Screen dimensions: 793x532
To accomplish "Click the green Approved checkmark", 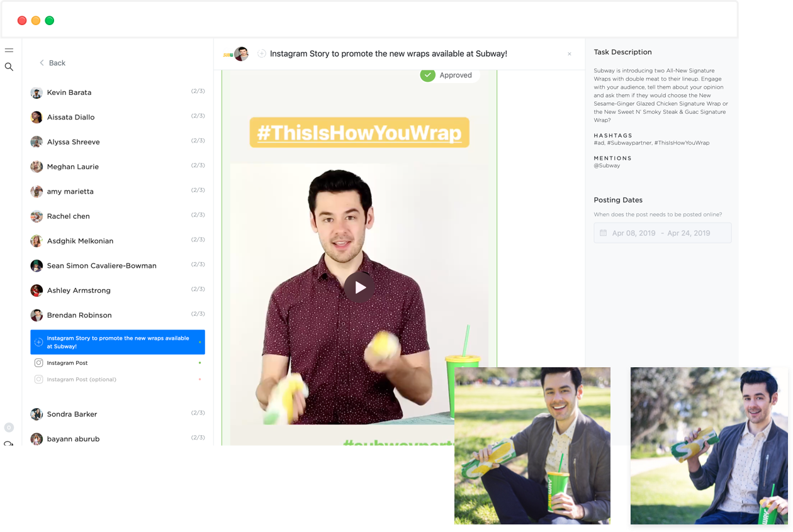I will click(x=428, y=75).
